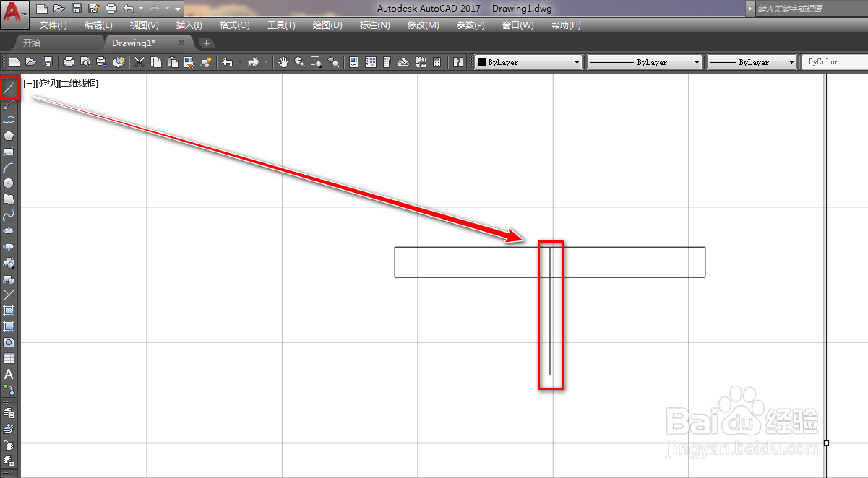868x478 pixels.
Task: Select the Multiline Text A tool
Action: [x=9, y=375]
